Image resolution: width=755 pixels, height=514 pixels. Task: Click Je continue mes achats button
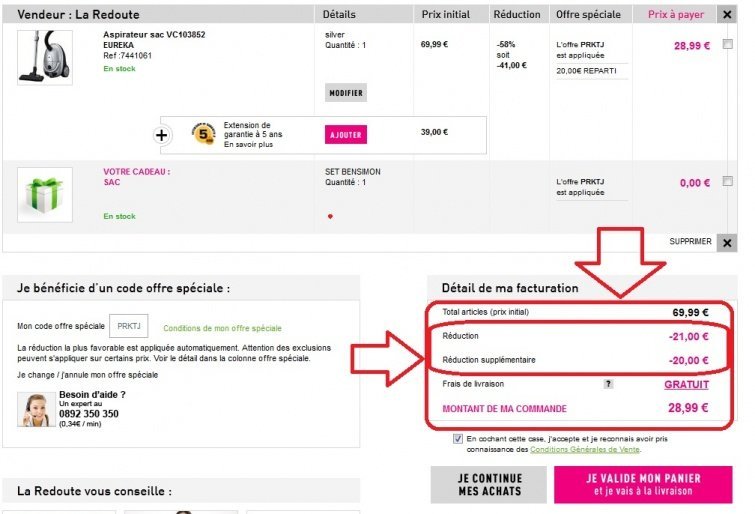(488, 485)
